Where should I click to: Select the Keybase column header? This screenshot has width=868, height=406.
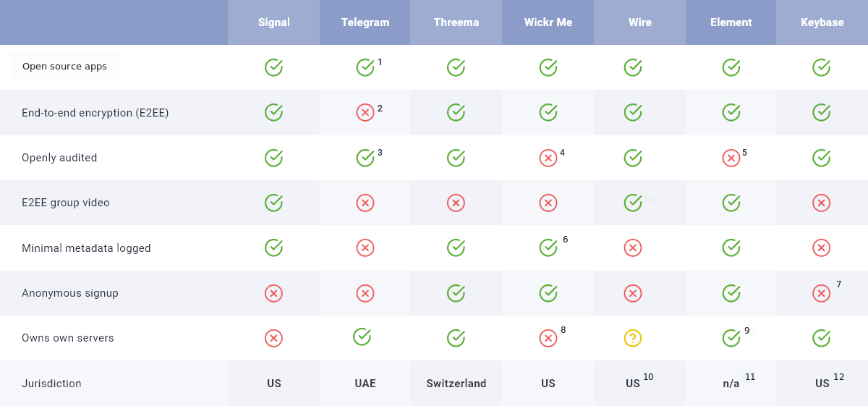pos(822,22)
